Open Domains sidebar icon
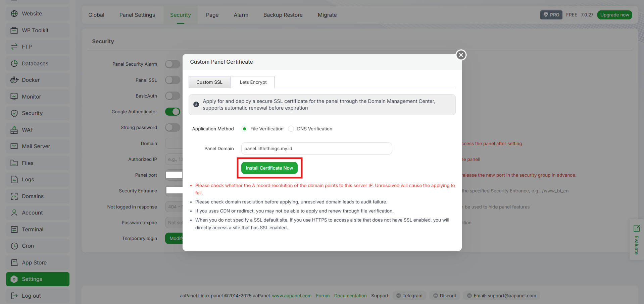 pyautogui.click(x=14, y=196)
